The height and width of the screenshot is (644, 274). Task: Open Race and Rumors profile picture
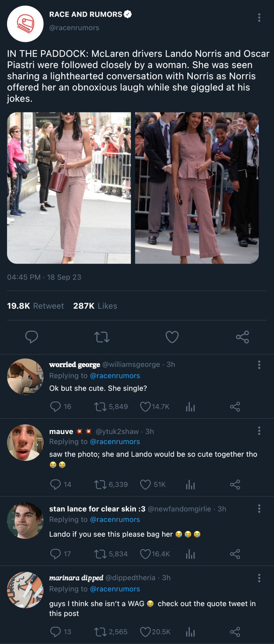[26, 24]
